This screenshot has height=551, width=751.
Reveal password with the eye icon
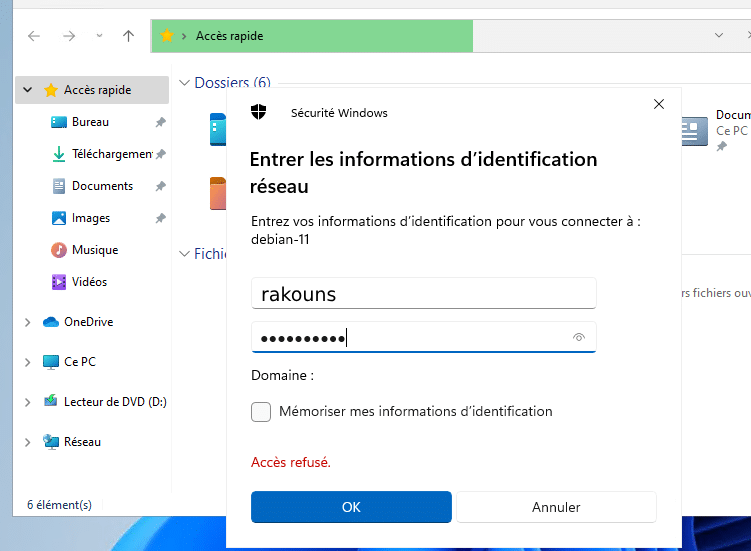[x=578, y=338]
